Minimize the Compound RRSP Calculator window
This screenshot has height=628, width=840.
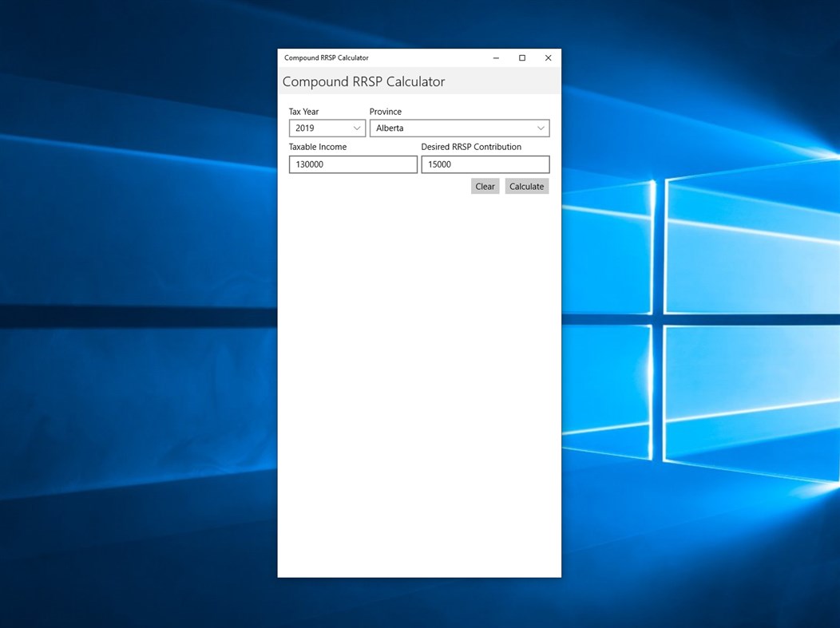coord(496,57)
